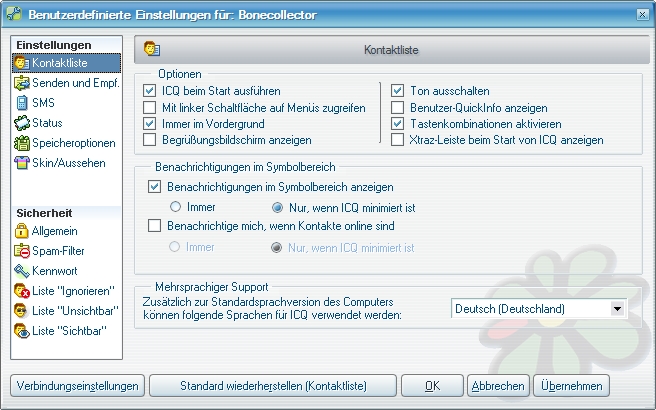Screen dimensions: 656x410
Task: Click Standard wiederherstellen (Kontaktliste)
Action: [x=273, y=386]
